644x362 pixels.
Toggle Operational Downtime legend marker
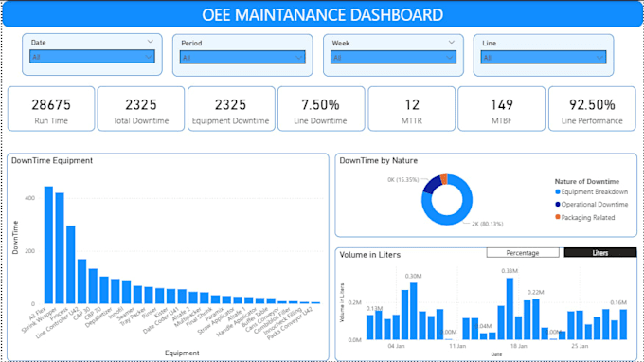tap(557, 204)
